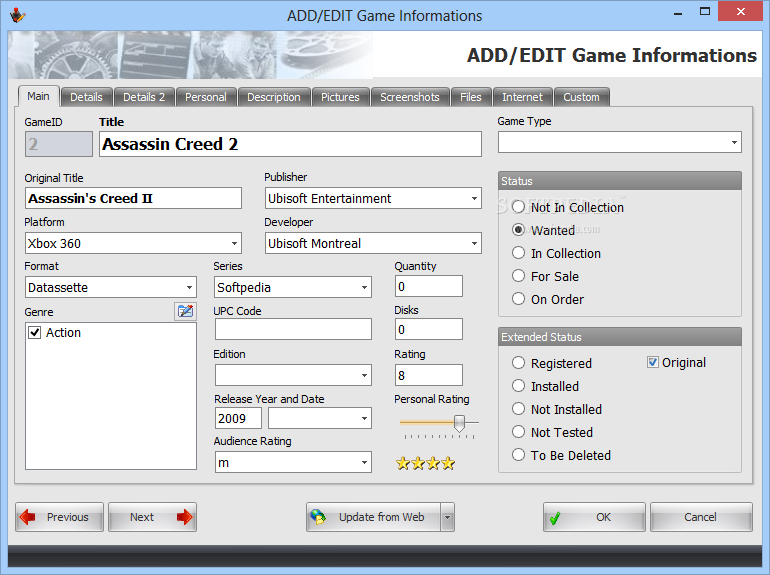Open the Series dropdown showing Softpedia
The image size is (770, 575).
(x=364, y=287)
